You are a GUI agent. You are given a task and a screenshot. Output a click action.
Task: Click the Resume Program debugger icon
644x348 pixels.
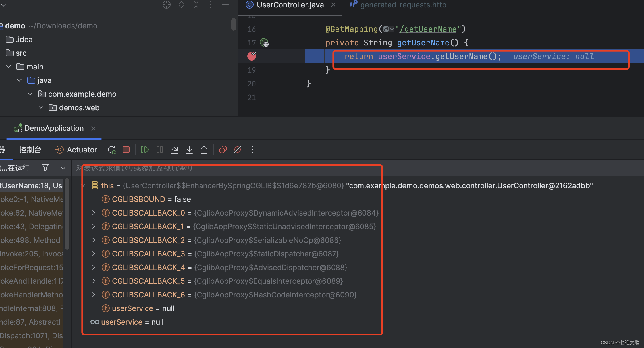click(145, 150)
